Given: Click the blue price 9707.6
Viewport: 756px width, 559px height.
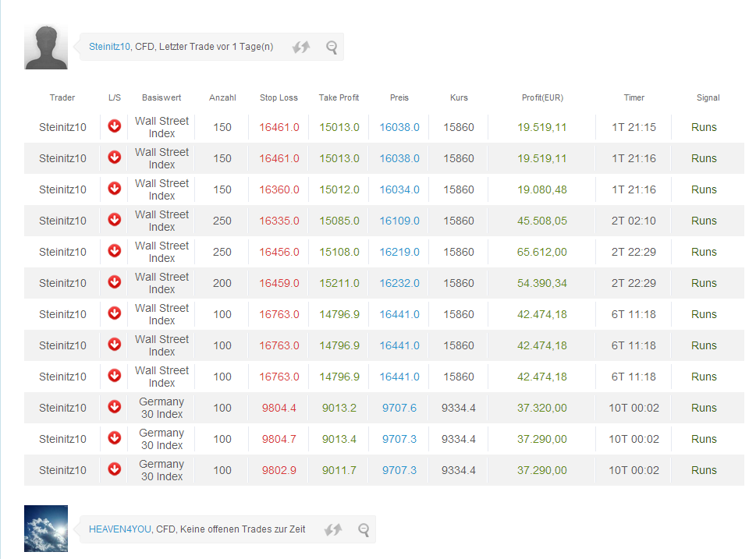Looking at the screenshot, I should pyautogui.click(x=399, y=408).
